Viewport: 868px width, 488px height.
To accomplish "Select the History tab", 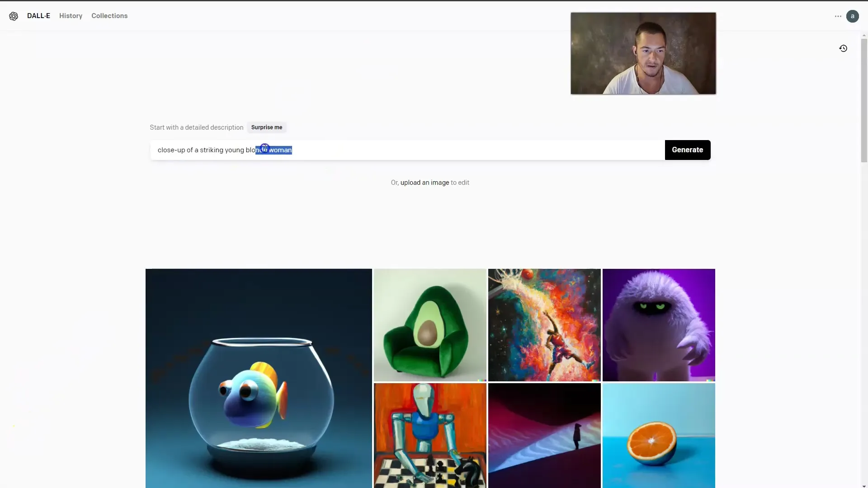I will tap(71, 16).
